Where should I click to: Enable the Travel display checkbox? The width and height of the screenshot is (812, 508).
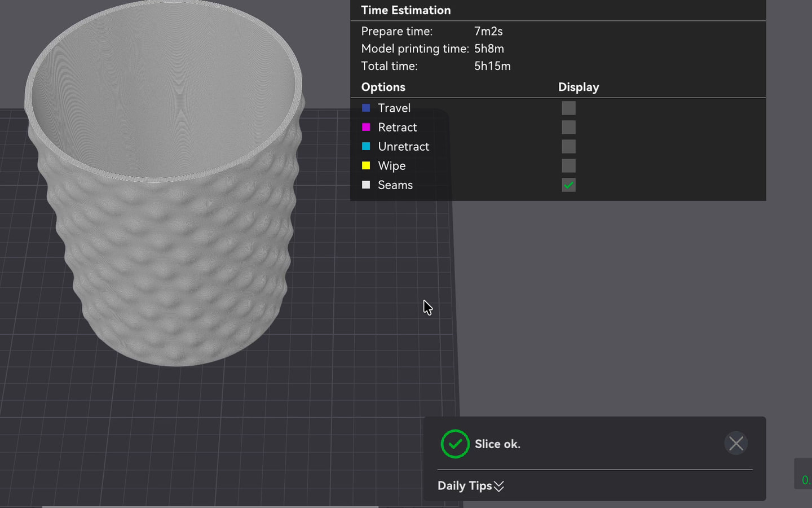(x=568, y=108)
